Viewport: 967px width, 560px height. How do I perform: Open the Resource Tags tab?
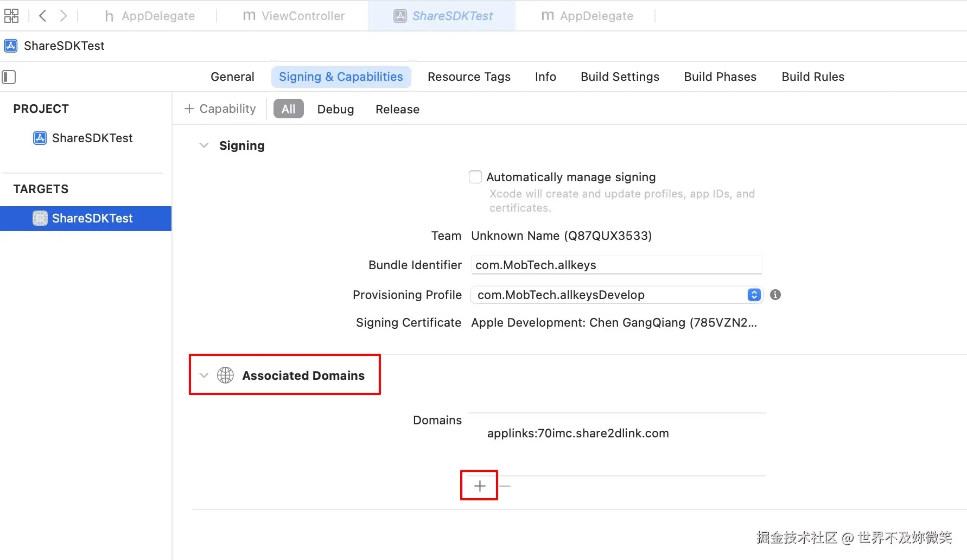(469, 77)
